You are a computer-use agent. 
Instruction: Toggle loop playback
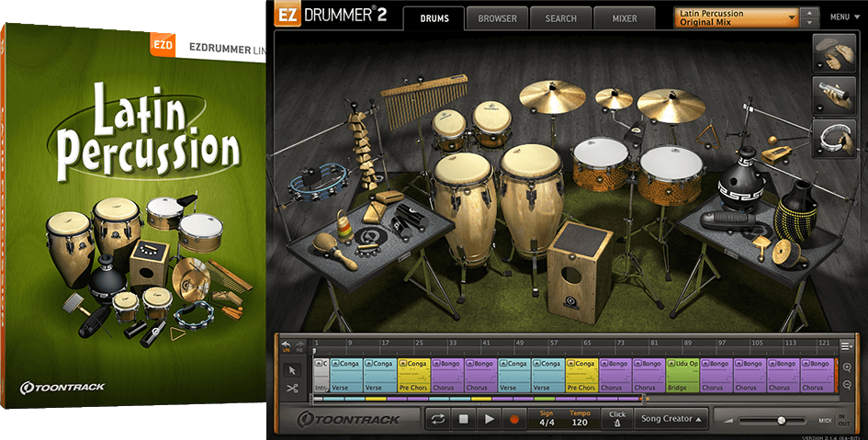438,419
